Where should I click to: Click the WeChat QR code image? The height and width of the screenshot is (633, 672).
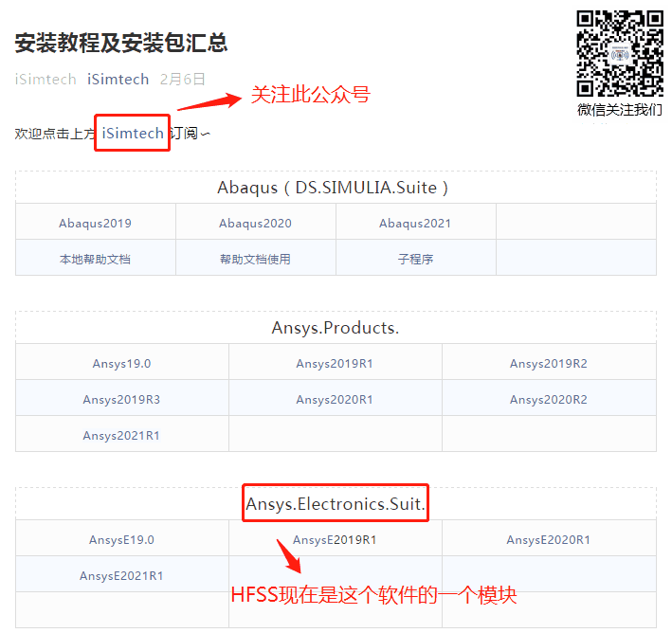point(620,54)
